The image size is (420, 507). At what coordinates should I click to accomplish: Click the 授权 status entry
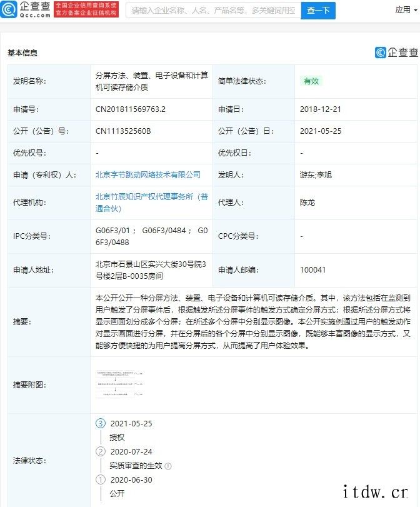(117, 438)
